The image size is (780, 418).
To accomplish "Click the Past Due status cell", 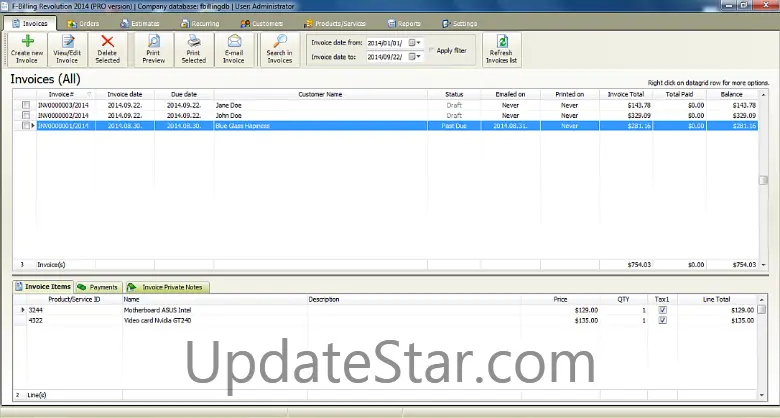I will pos(454,126).
